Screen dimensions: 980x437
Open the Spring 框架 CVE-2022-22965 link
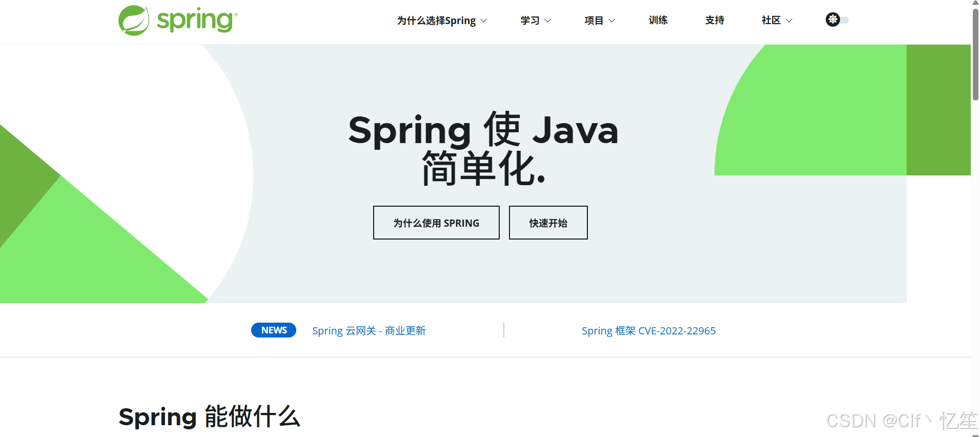click(648, 331)
